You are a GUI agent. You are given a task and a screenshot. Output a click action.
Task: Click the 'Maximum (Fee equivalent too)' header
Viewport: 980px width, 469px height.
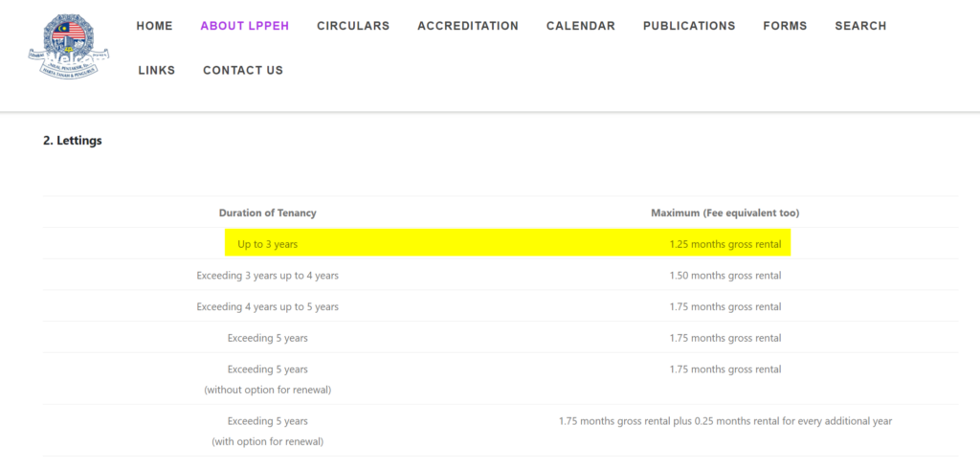pyautogui.click(x=724, y=212)
